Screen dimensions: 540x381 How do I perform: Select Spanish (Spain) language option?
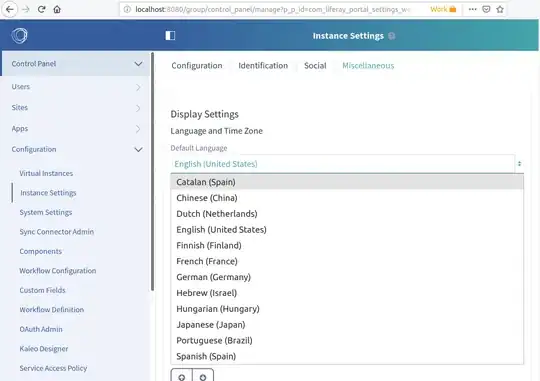pos(347,356)
